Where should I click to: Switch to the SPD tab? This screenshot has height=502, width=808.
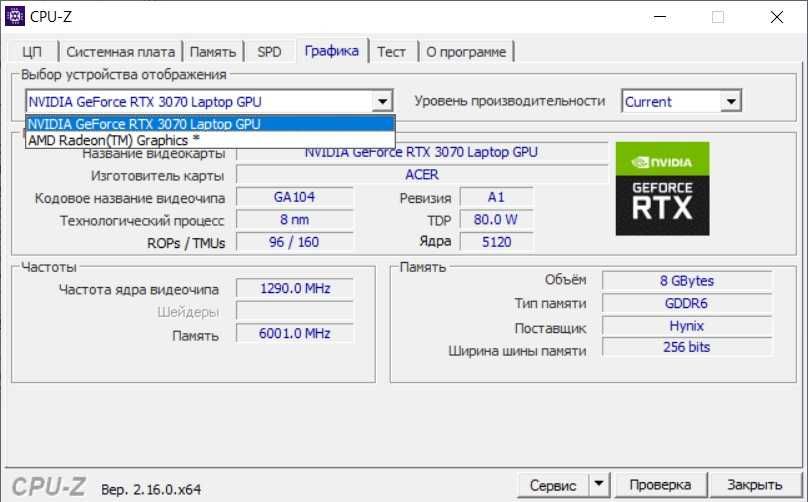coord(270,52)
